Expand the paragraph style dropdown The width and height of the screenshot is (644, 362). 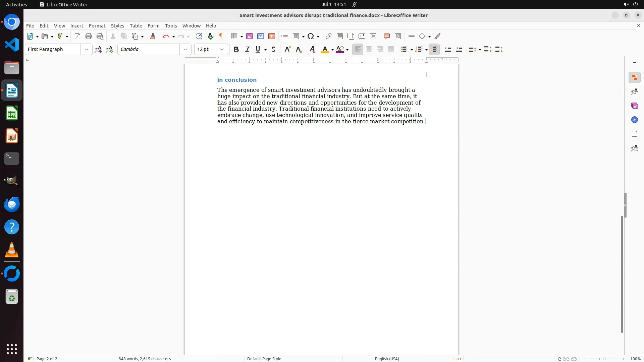[x=87, y=50]
